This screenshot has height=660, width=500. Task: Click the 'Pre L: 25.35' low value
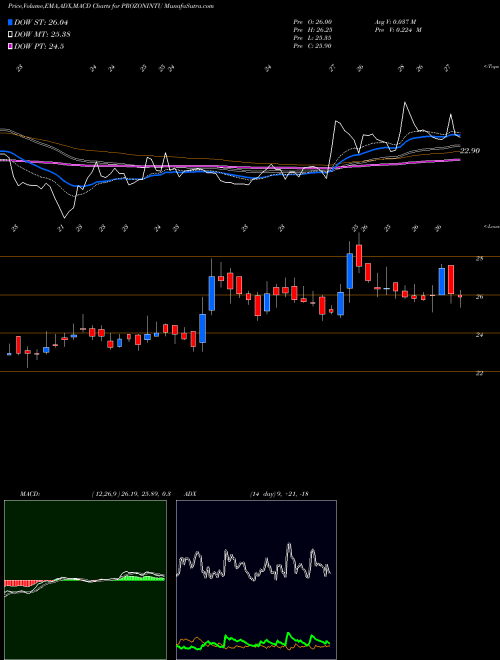point(313,38)
